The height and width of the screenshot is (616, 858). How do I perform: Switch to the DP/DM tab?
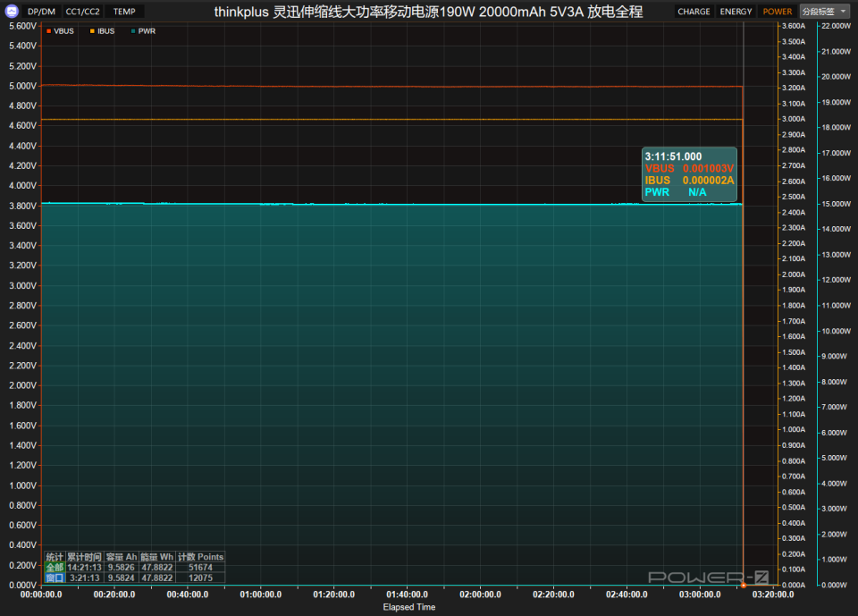pyautogui.click(x=40, y=12)
